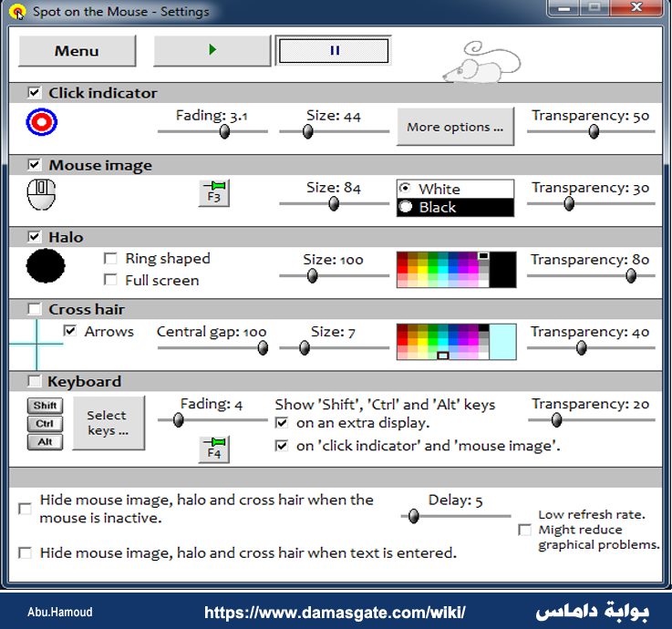Click the mouse image Size slider handle
This screenshot has height=629, width=672.
click(x=334, y=203)
